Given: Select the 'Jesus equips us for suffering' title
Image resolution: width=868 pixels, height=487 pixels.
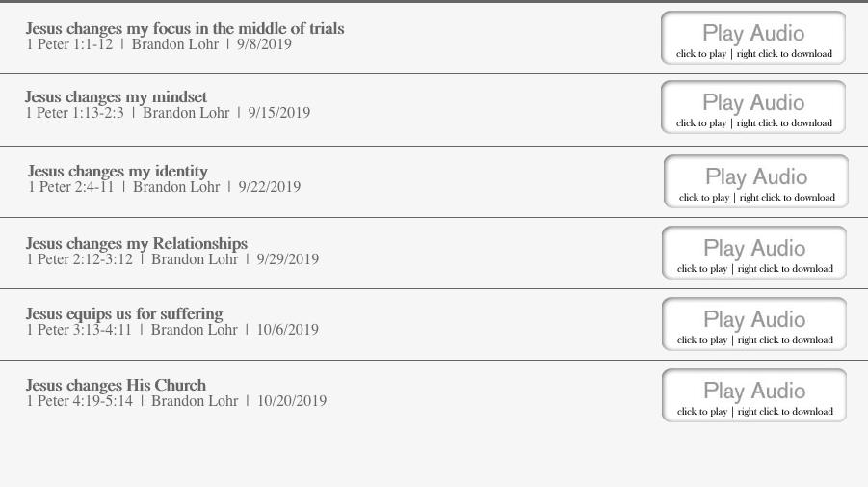Looking at the screenshot, I should point(123,314).
